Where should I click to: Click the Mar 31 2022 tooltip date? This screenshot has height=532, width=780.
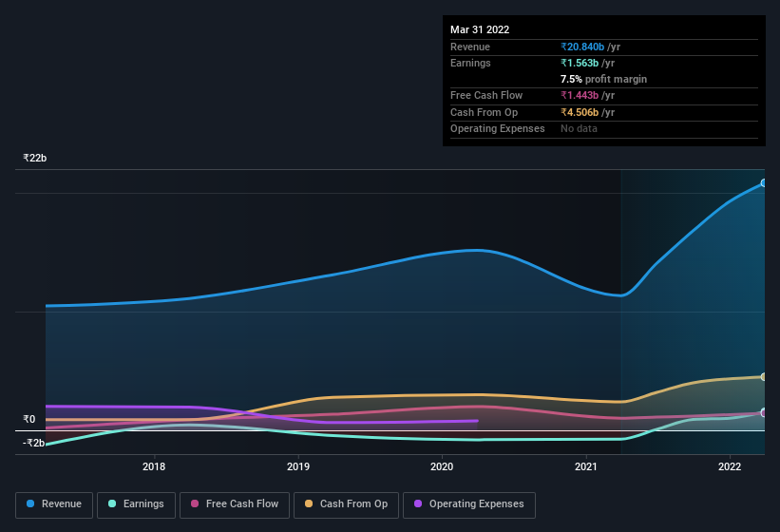[x=480, y=29]
